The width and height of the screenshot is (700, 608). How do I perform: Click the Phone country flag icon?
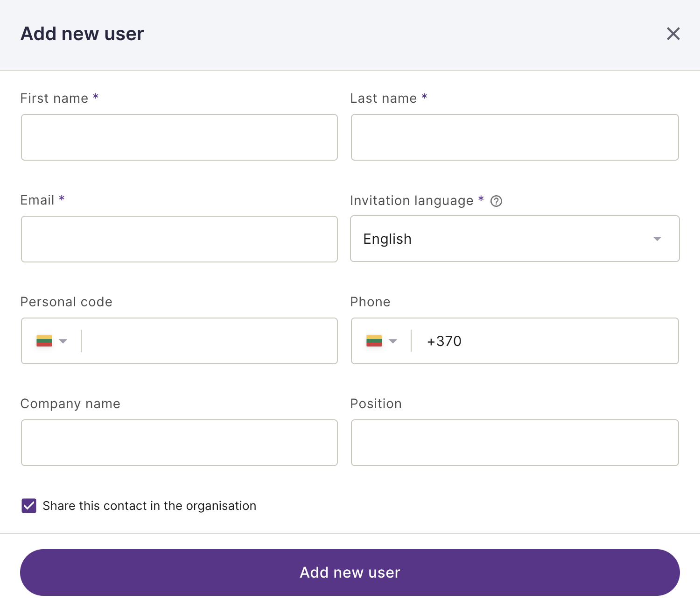pyautogui.click(x=374, y=341)
